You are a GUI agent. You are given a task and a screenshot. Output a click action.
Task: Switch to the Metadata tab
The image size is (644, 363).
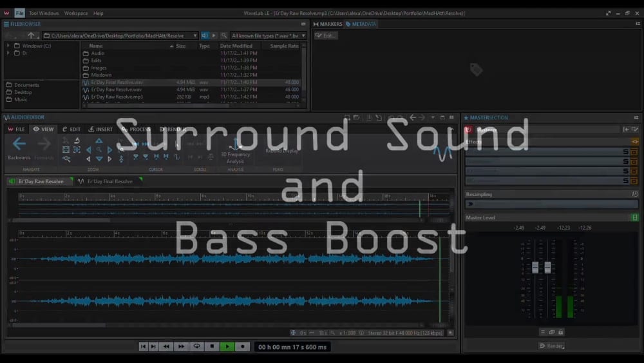(361, 25)
